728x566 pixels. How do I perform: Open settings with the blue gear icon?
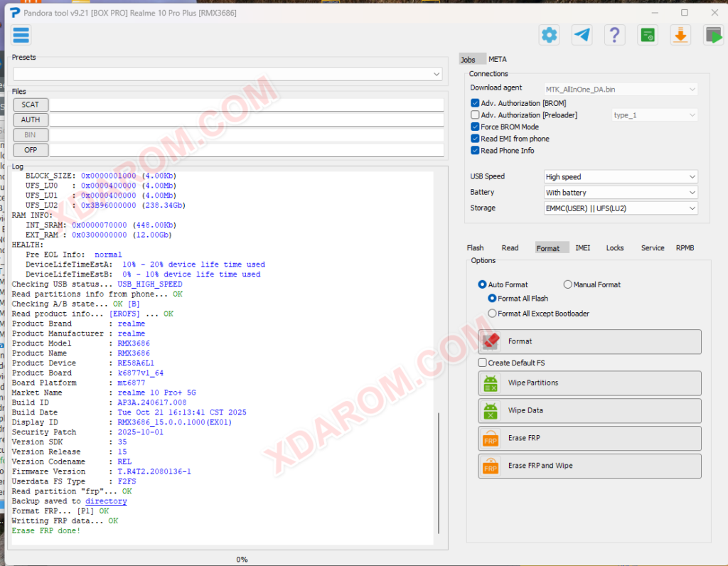(550, 36)
